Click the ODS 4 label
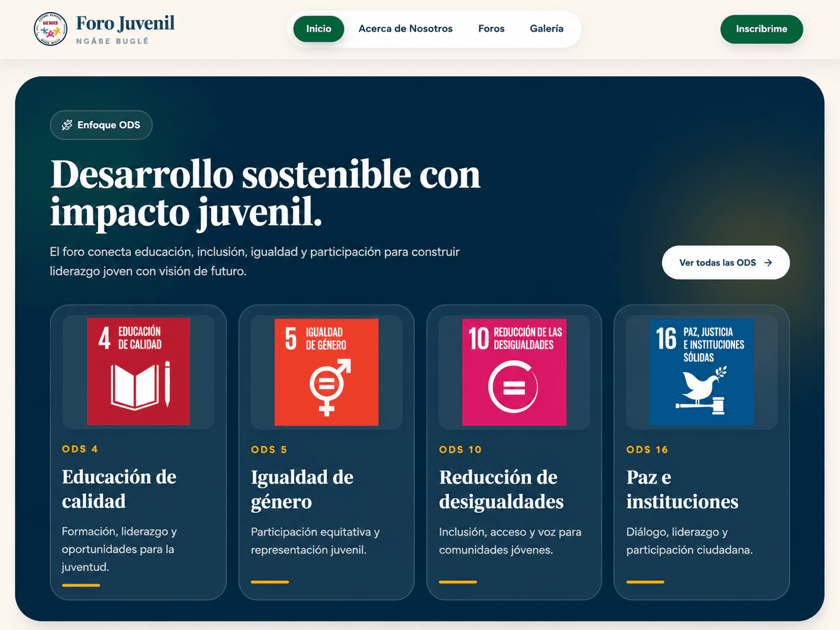 tap(80, 449)
